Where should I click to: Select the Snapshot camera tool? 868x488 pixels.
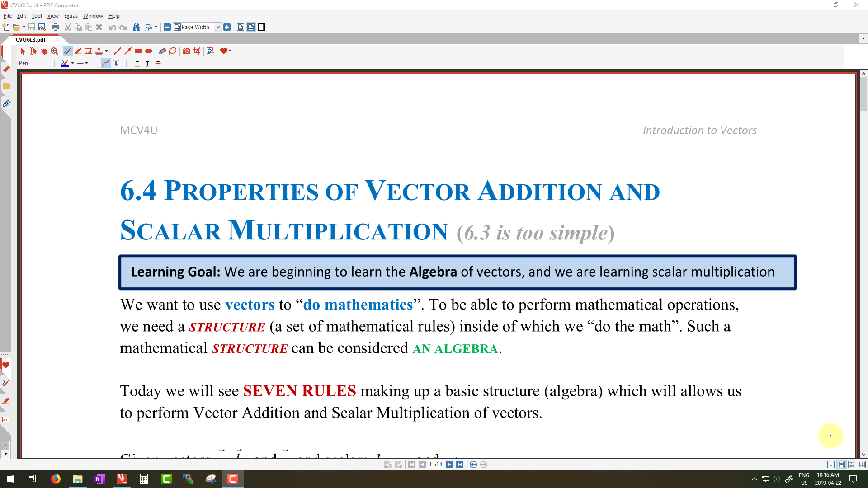point(186,51)
